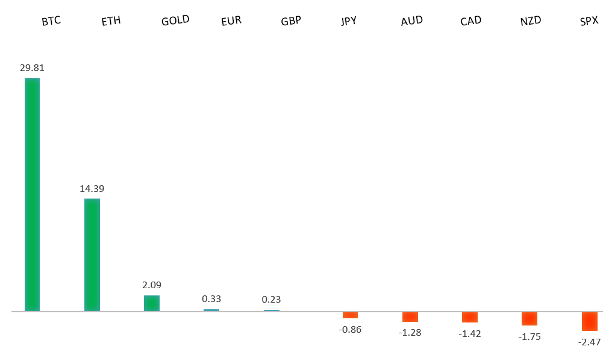The width and height of the screenshot is (603, 364).
Task: Select the ETH category label
Action: (x=111, y=21)
